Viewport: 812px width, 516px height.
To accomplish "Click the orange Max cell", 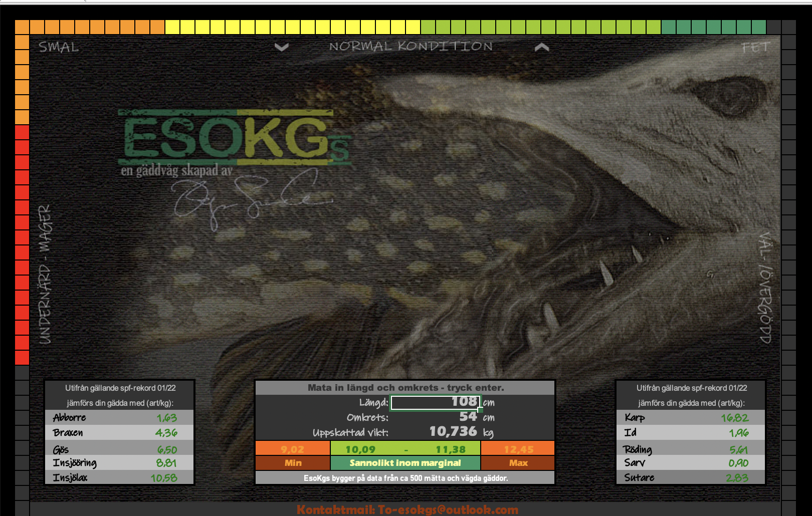I will (x=518, y=463).
